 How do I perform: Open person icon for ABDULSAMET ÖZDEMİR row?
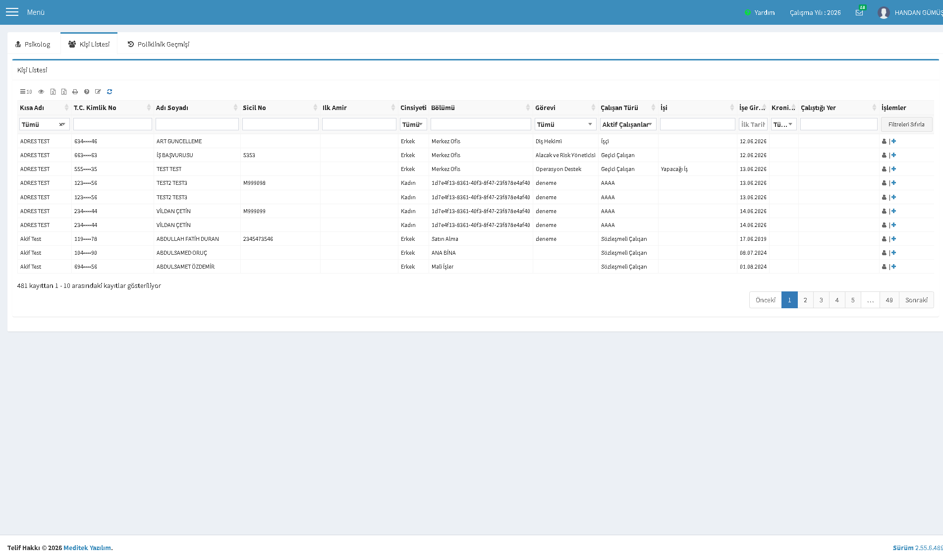884,267
